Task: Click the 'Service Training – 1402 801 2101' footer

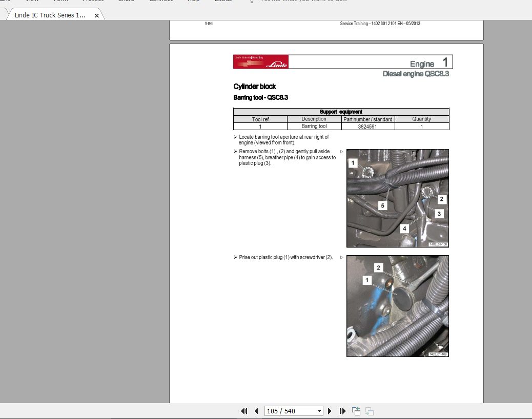Action: pos(380,24)
